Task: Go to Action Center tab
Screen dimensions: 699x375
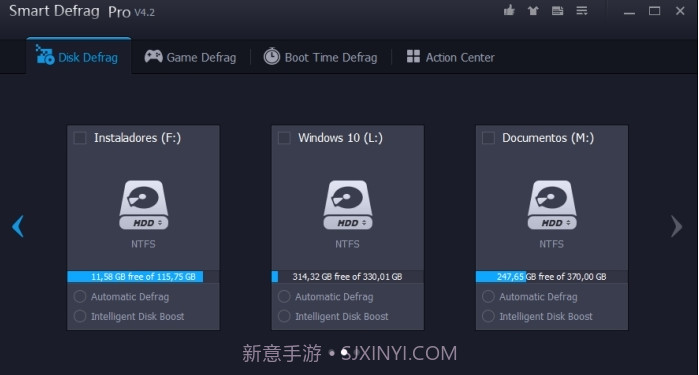Action: [x=451, y=57]
